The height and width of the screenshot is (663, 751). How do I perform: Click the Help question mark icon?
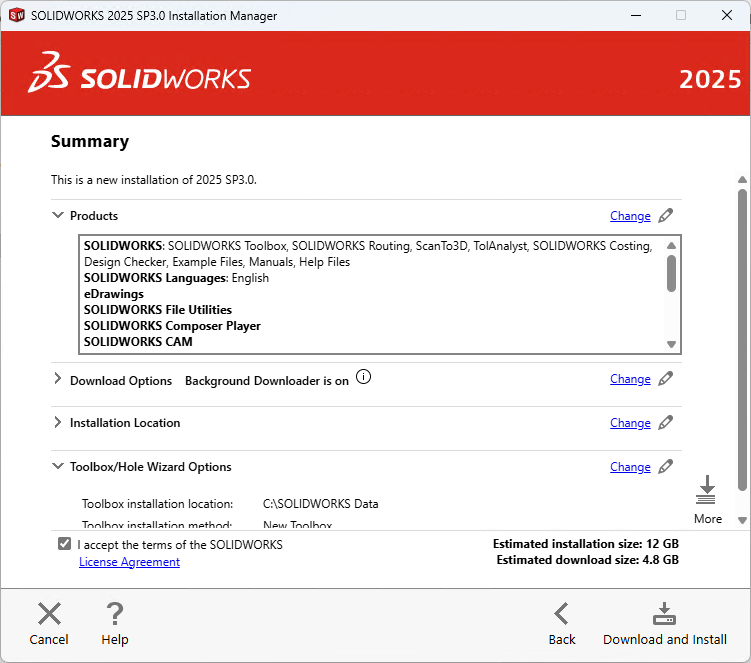[115, 613]
